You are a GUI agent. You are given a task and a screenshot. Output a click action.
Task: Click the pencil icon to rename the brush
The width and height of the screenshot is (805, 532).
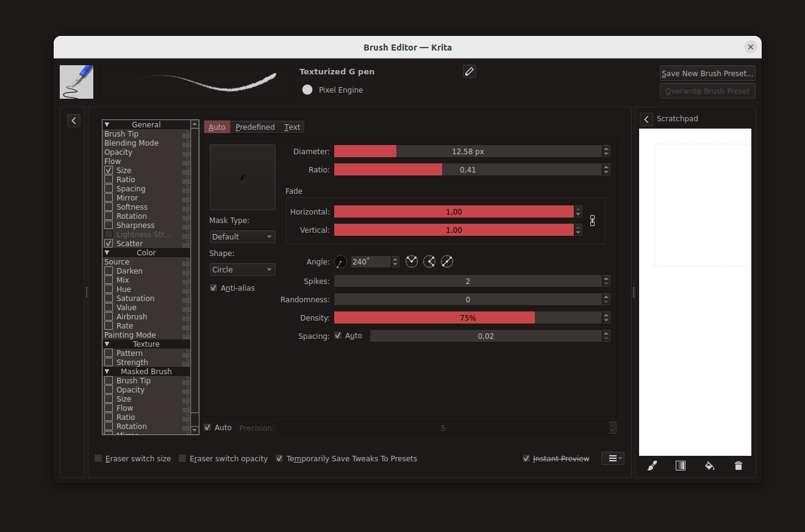click(469, 72)
